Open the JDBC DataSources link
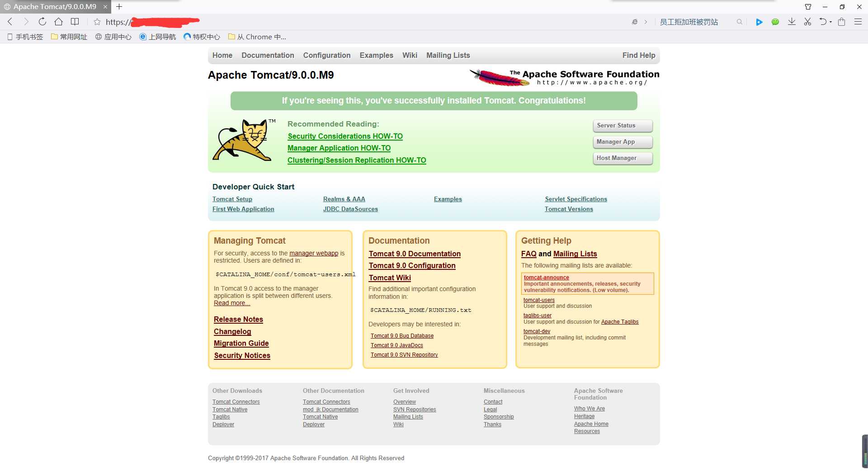Viewport: 868px width, 471px height. pos(350,209)
